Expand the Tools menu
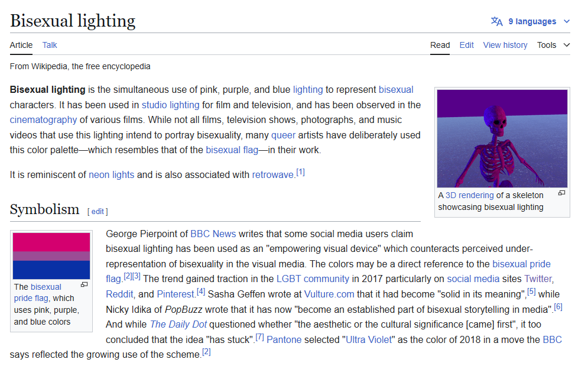Viewport: 588px width, 369px height. [554, 45]
